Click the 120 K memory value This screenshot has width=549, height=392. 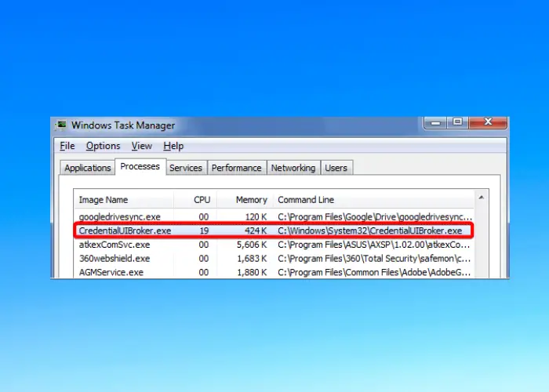point(256,217)
